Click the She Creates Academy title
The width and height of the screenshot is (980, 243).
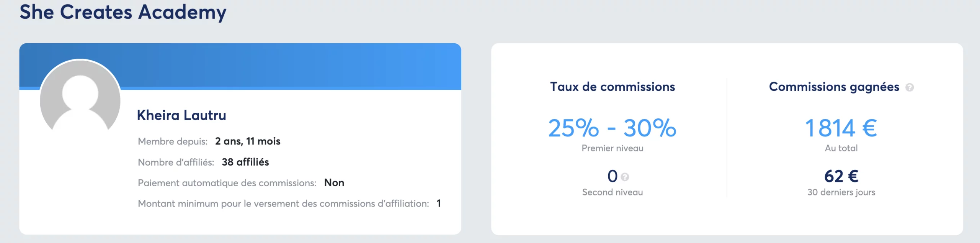[123, 12]
